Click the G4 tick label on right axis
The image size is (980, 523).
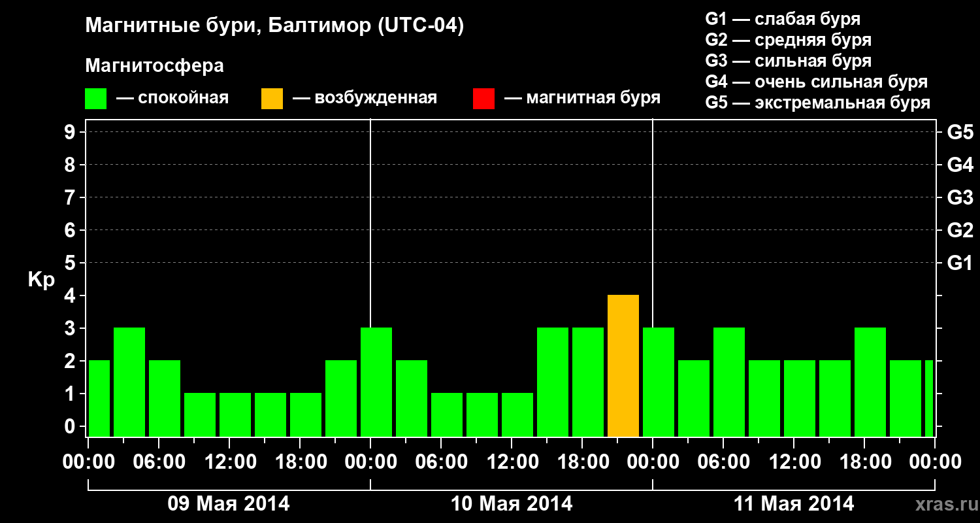pyautogui.click(x=960, y=165)
